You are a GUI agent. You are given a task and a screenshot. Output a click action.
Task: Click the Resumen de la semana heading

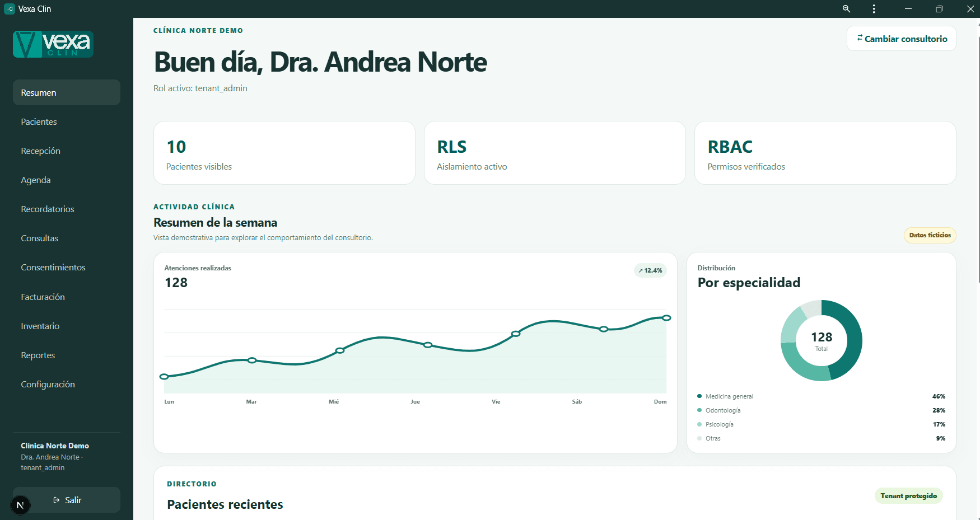point(216,223)
